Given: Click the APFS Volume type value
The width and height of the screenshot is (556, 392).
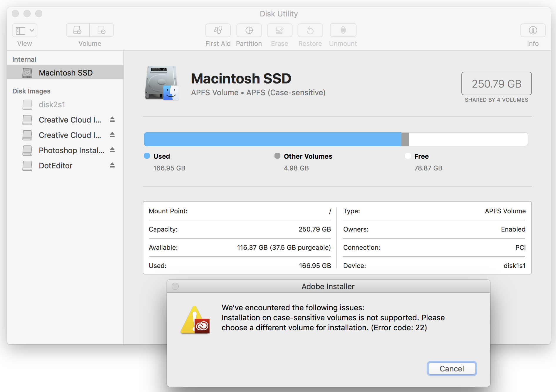Looking at the screenshot, I should click(505, 211).
